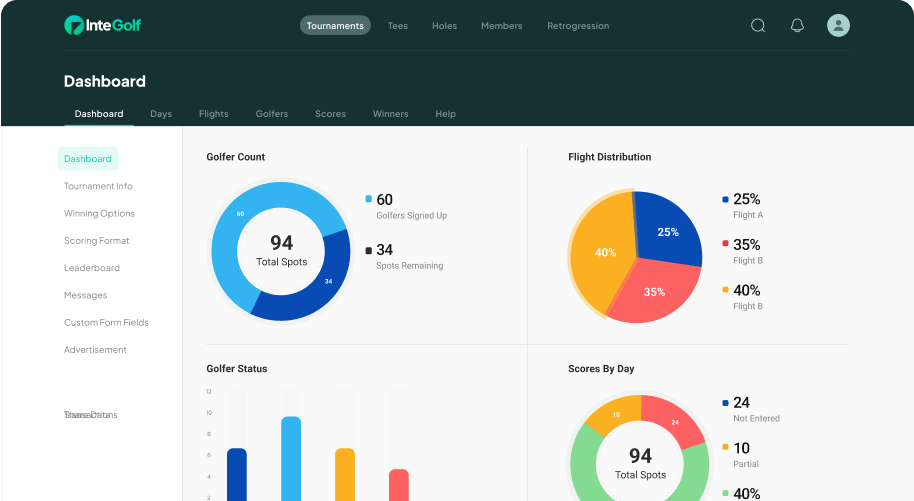Viewport: 914px width, 501px height.
Task: Switch to the Dashboard tab
Action: pos(99,114)
